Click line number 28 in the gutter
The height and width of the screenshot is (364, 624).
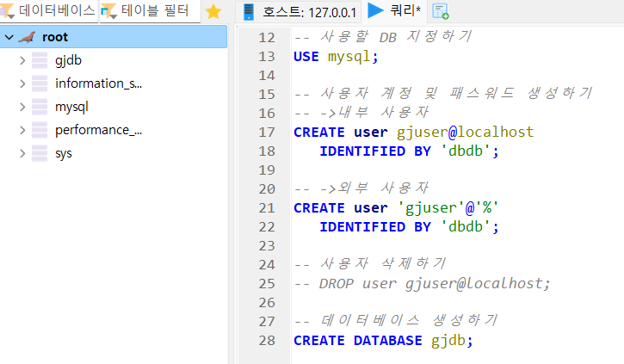click(267, 341)
